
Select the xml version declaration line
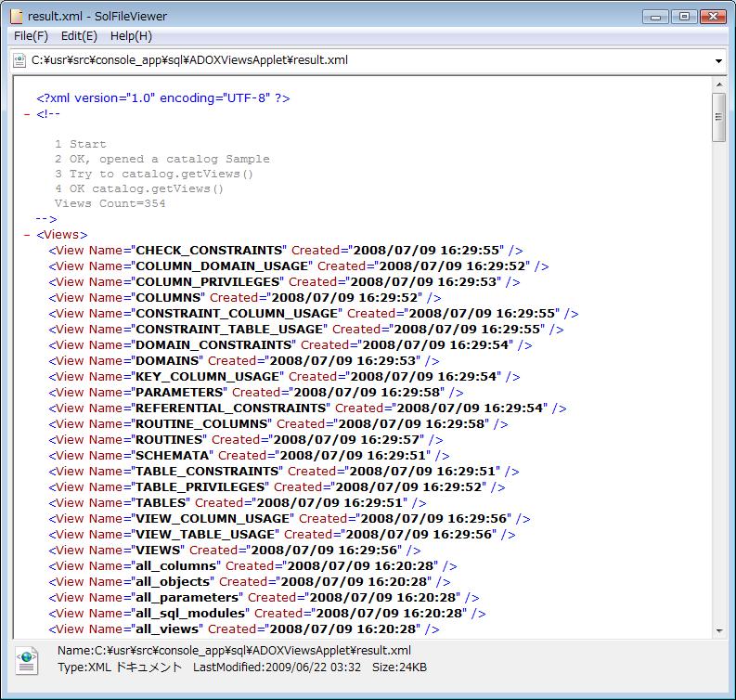(162, 98)
